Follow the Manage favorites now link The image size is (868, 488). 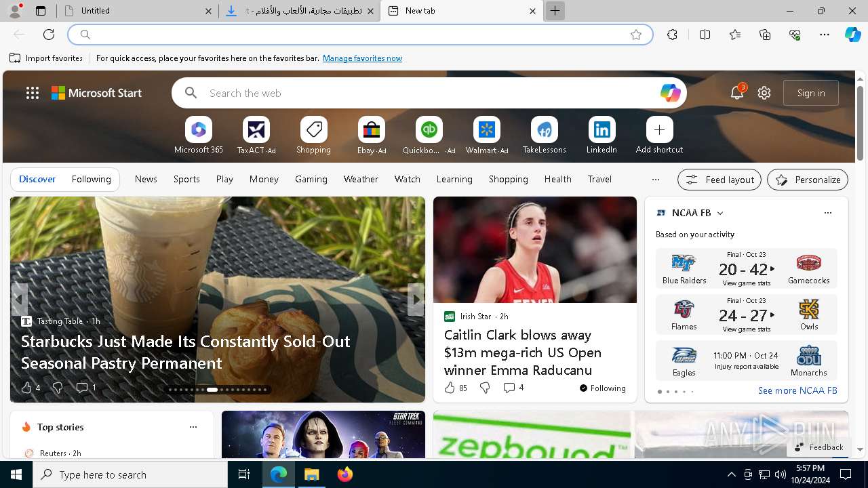(362, 58)
